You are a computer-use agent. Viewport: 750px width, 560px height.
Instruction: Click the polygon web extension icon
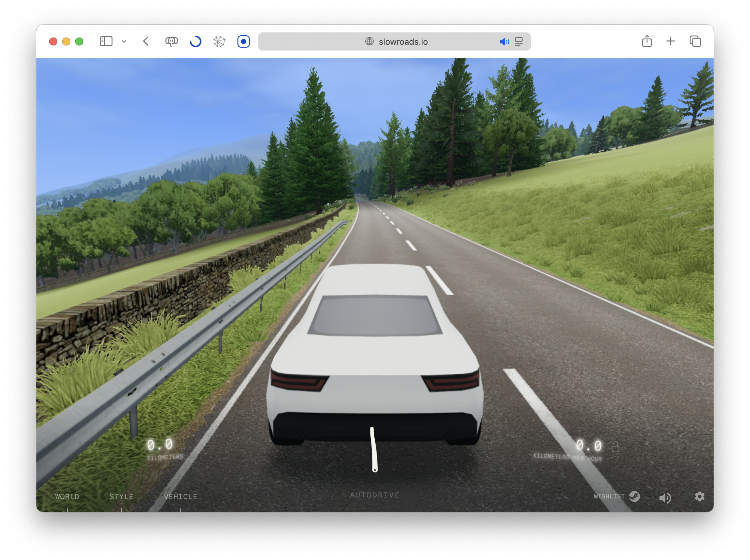pos(219,41)
